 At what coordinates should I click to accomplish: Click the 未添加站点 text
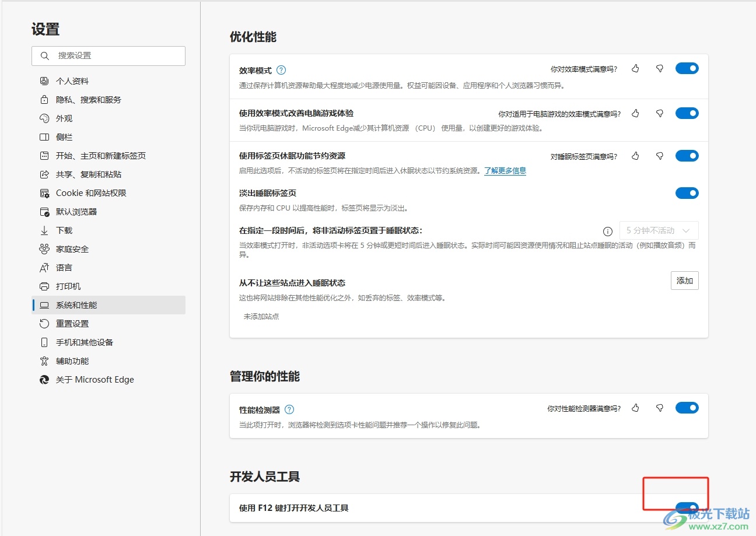pyautogui.click(x=261, y=316)
